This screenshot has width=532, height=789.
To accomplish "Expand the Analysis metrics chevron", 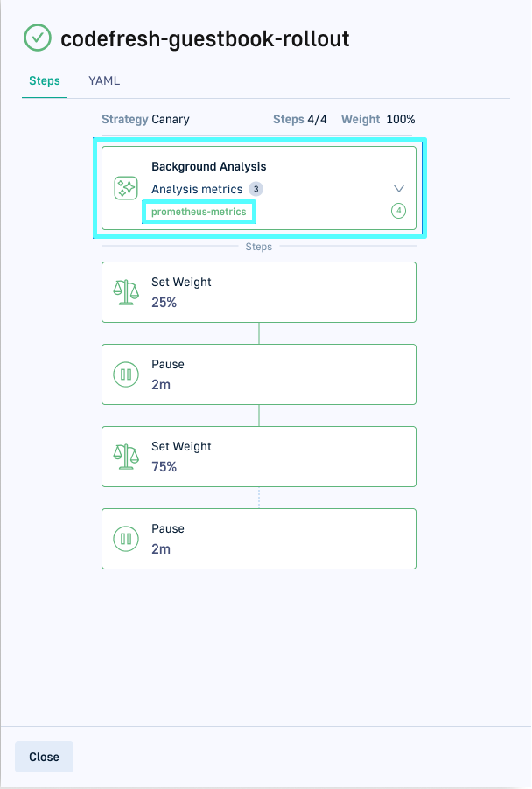I will click(399, 189).
